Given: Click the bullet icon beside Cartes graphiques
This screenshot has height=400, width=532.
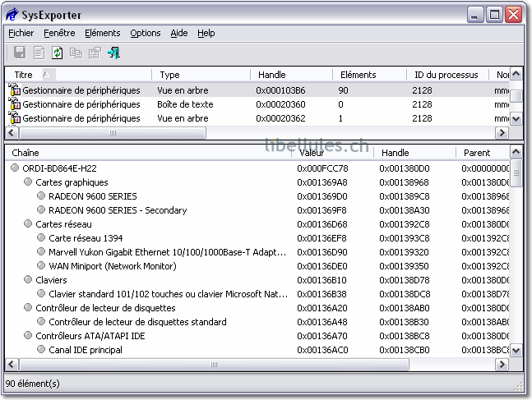Looking at the screenshot, I should coord(28,182).
